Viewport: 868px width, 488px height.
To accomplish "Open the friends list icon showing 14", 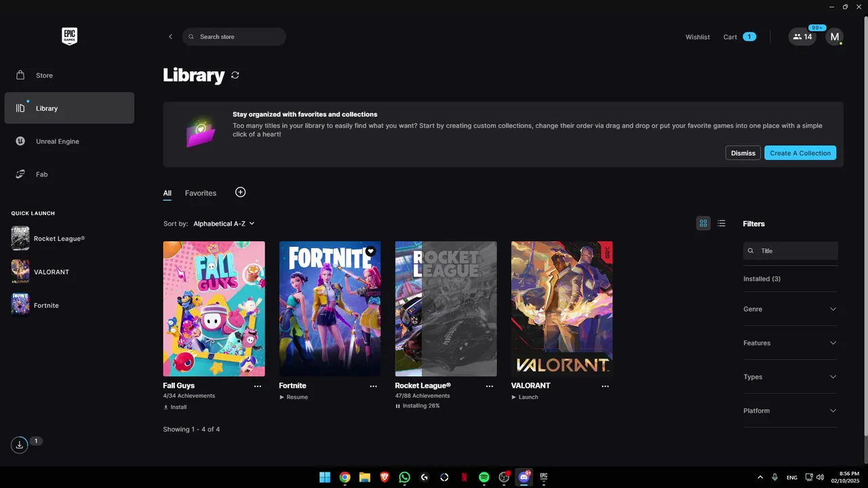I will 802,37.
